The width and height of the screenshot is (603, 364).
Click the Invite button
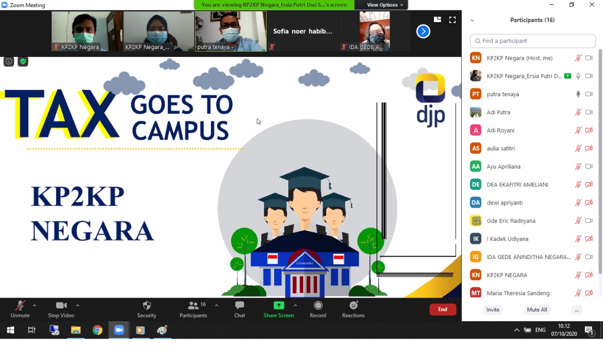click(493, 310)
